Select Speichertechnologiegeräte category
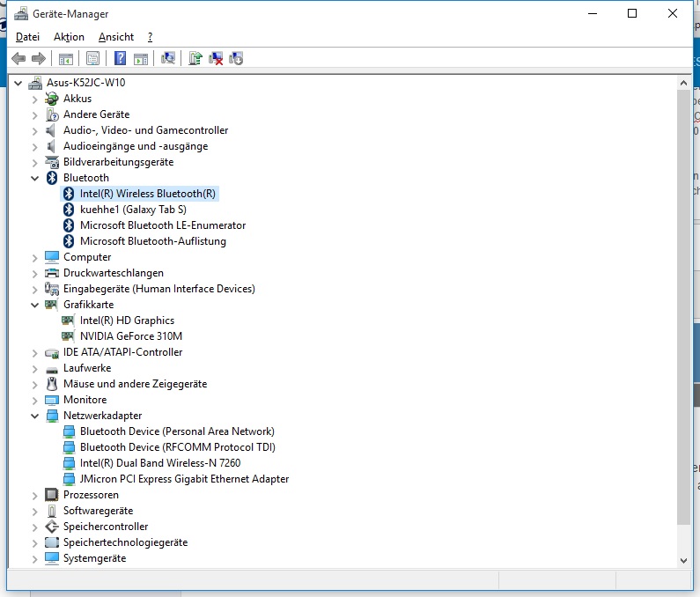Viewport: 700px width, 597px height. coord(125,542)
